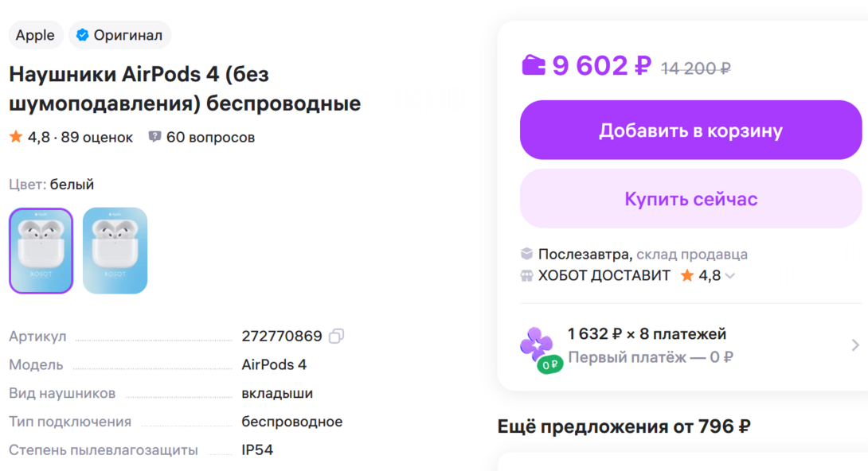Click the purple wallet price icon
Screen dimensions: 868x471
pos(533,64)
